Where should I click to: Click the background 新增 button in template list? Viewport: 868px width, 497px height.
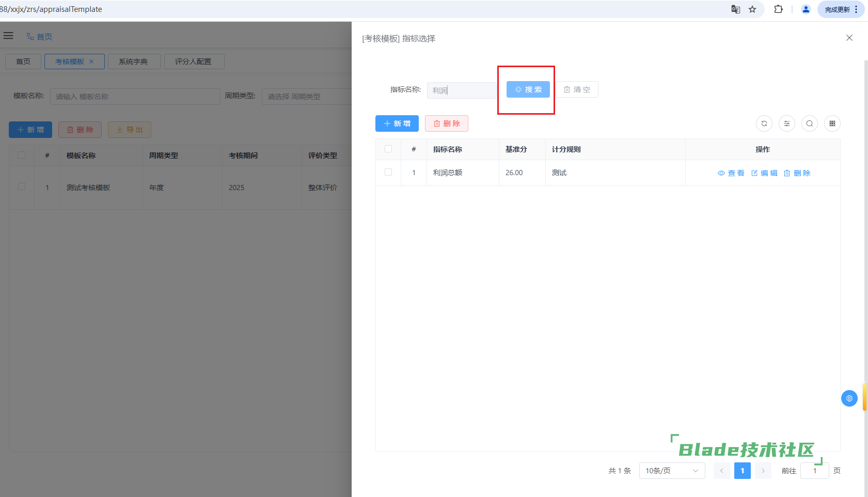30,130
